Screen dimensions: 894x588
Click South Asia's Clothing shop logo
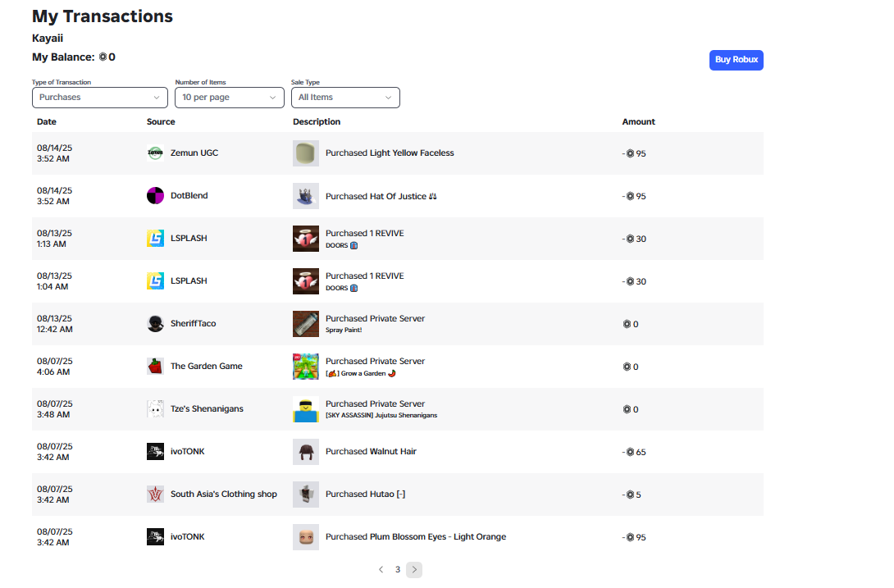pyautogui.click(x=155, y=494)
